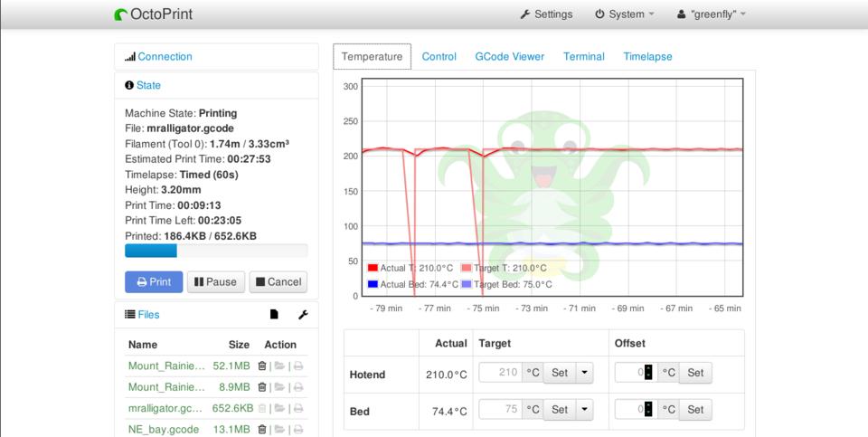Image resolution: width=868 pixels, height=437 pixels.
Task: Switch to the GCode Viewer tab
Action: [x=510, y=56]
